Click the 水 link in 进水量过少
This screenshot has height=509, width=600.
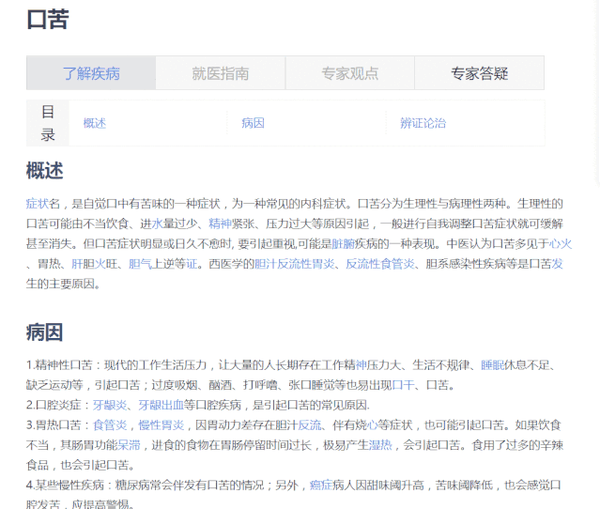pyautogui.click(x=157, y=224)
